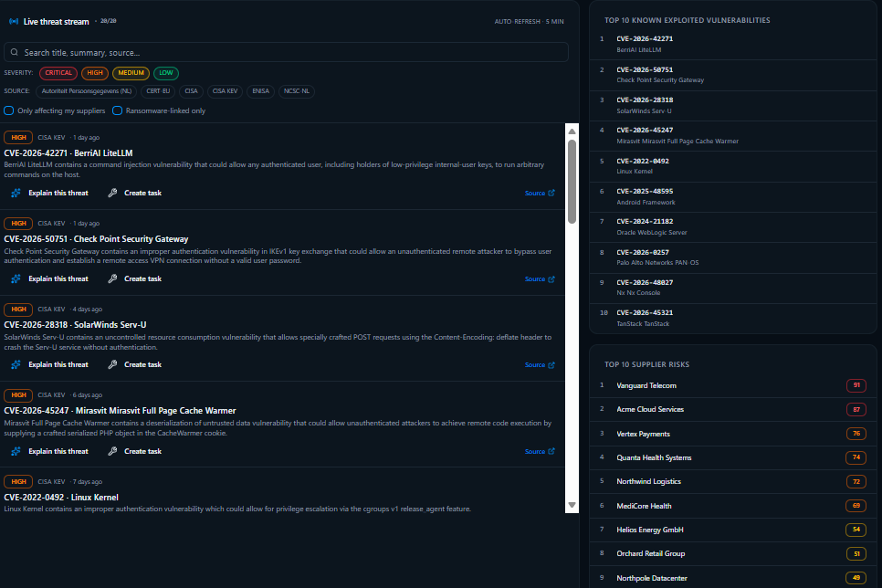Toggle the HIGH severity filter chip
Image resolution: width=882 pixels, height=588 pixels.
coord(95,73)
